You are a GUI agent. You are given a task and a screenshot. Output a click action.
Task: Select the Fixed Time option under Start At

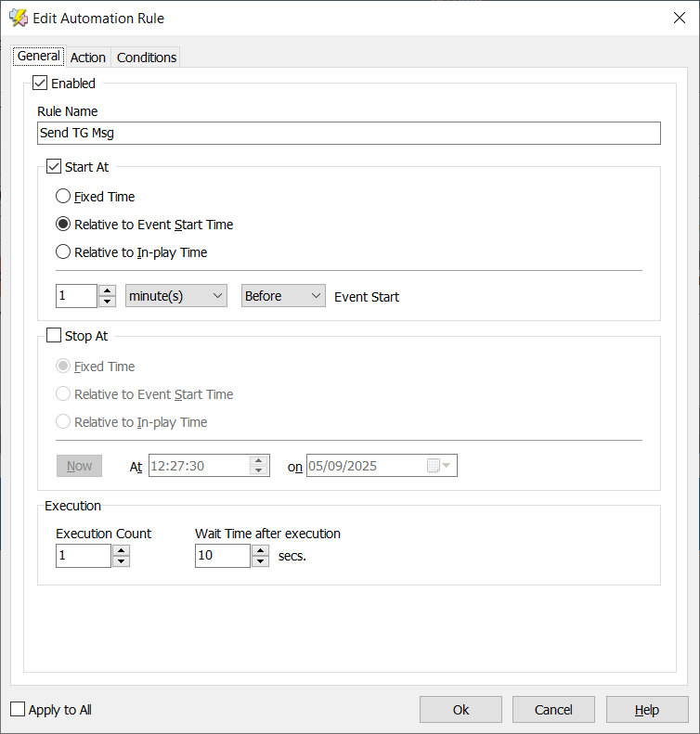click(63, 197)
